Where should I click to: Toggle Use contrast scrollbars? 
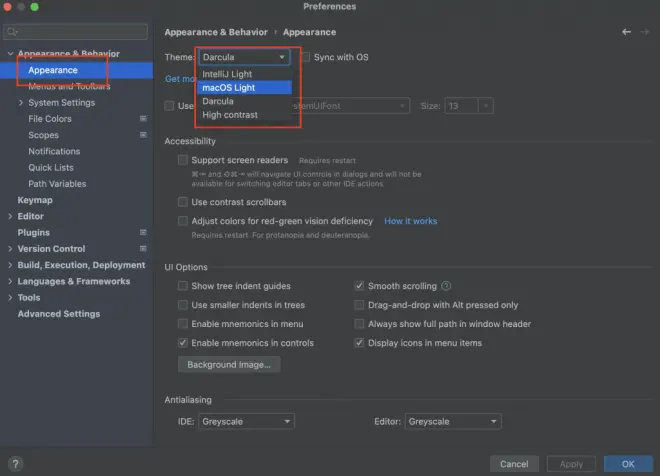(183, 202)
